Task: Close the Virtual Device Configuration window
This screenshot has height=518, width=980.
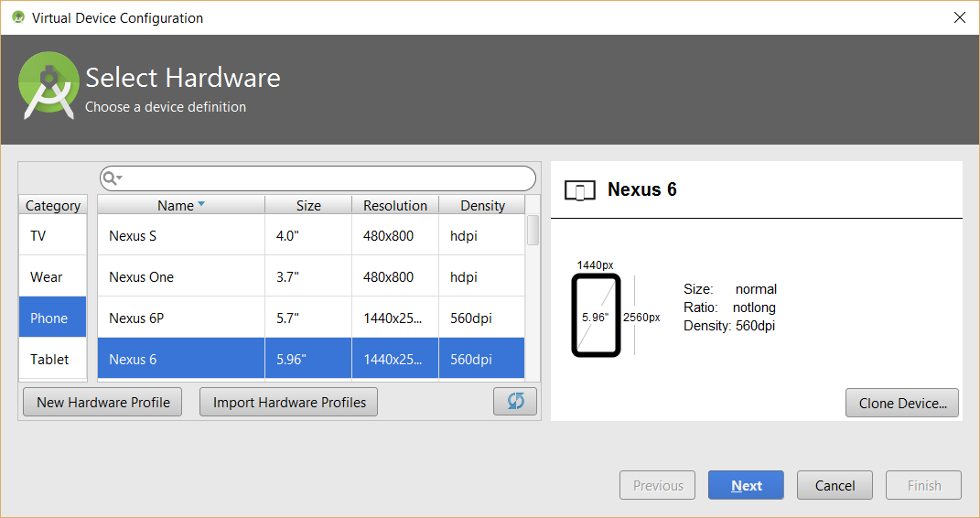Action: pos(959,17)
